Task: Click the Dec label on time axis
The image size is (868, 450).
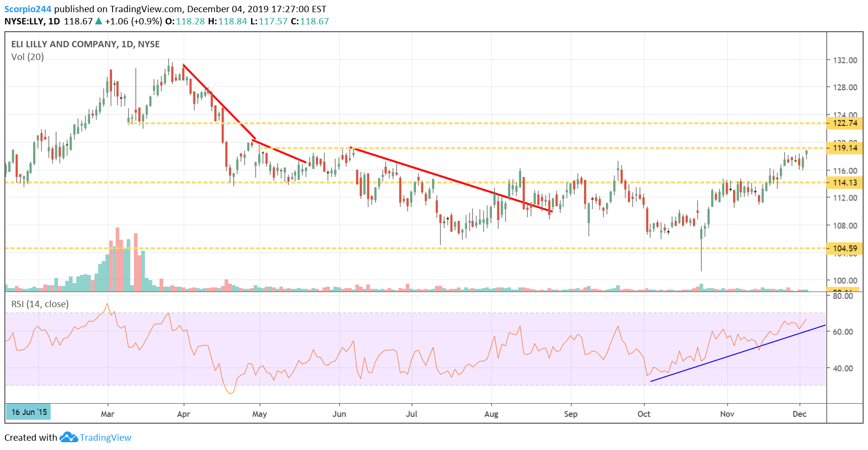Action: point(799,414)
